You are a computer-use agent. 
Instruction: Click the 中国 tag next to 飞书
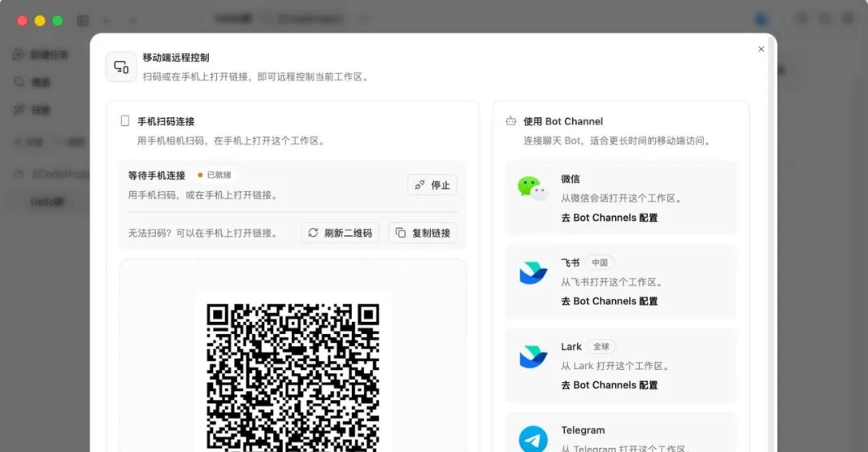pos(600,263)
